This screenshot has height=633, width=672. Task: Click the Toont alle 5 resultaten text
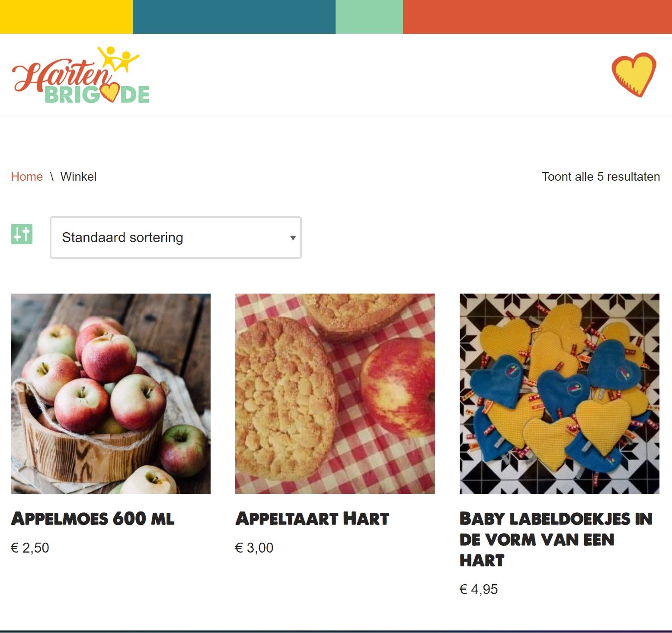tap(601, 176)
